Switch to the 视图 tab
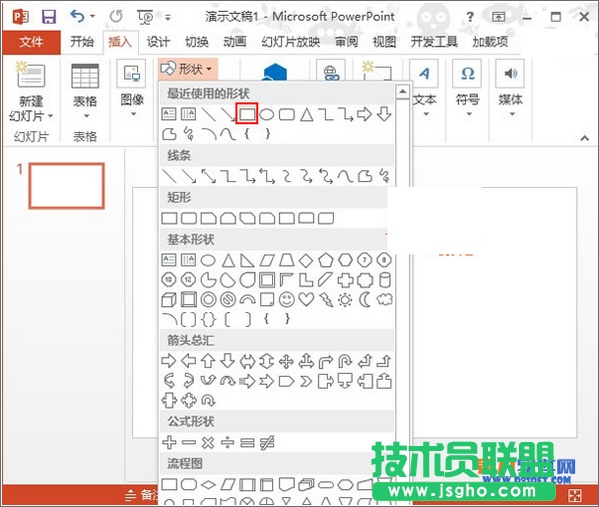Viewport: 599px width, 507px height. [384, 41]
